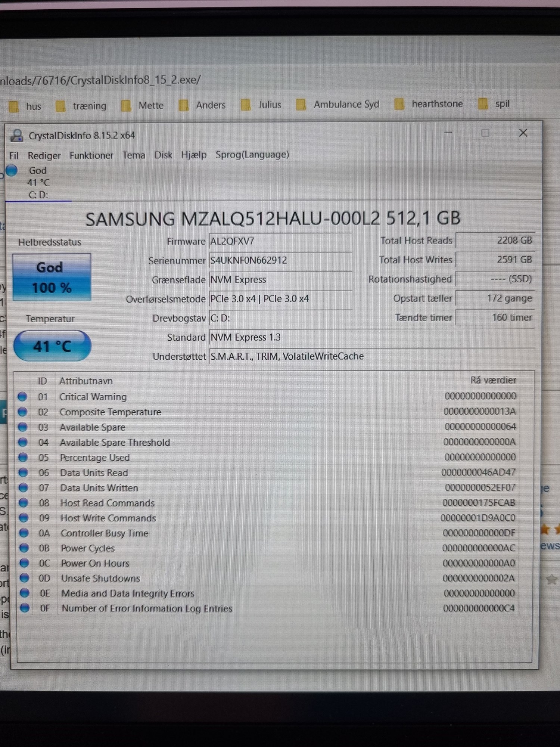The width and height of the screenshot is (560, 747).
Task: Maximize the CrystalDiskInfo window
Action: (485, 133)
